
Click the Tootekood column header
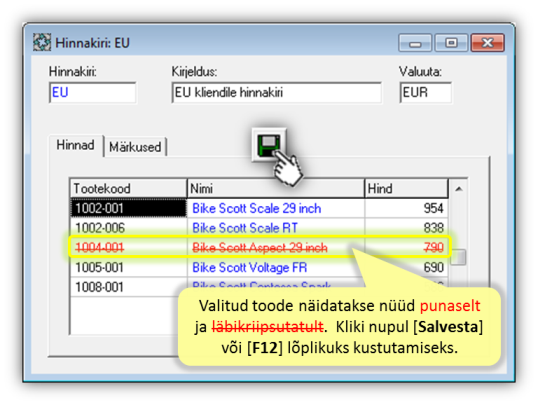(129, 188)
